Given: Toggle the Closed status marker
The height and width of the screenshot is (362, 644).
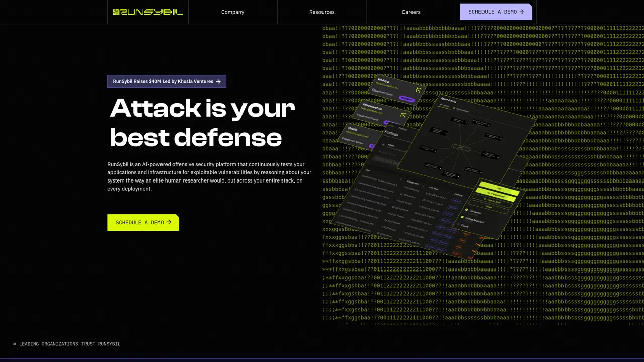Looking at the screenshot, I should [458, 225].
